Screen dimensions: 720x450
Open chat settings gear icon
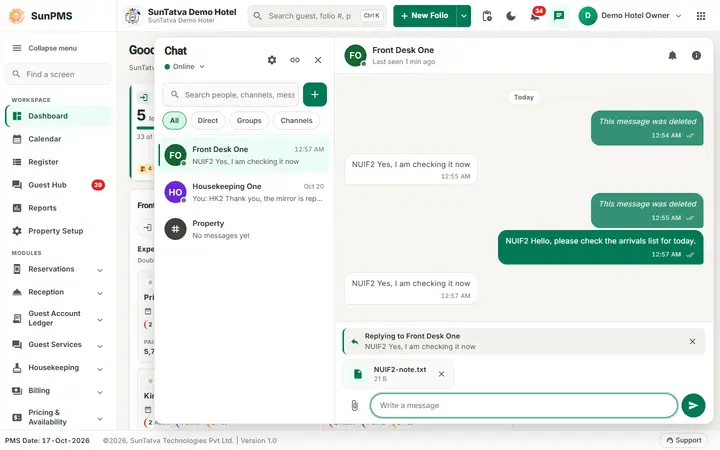tap(272, 60)
